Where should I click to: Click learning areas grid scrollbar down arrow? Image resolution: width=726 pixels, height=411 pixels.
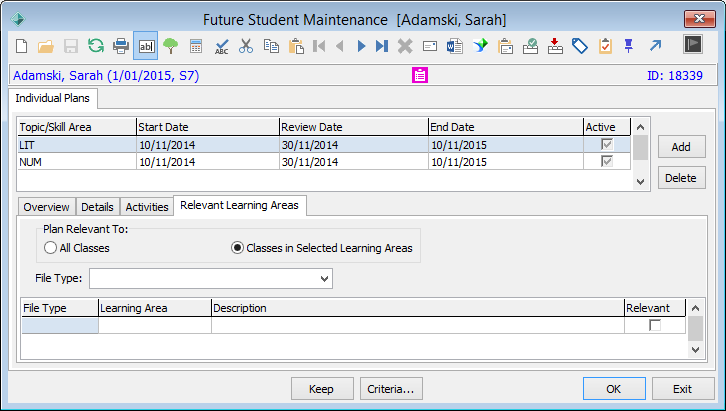tap(695, 349)
